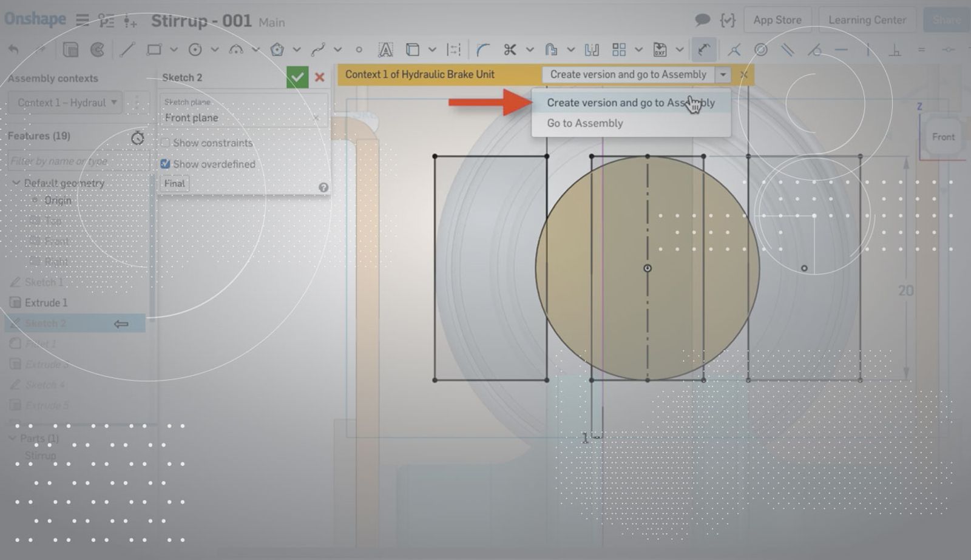Select the Text sketch tool
The height and width of the screenshot is (560, 971).
pos(385,50)
